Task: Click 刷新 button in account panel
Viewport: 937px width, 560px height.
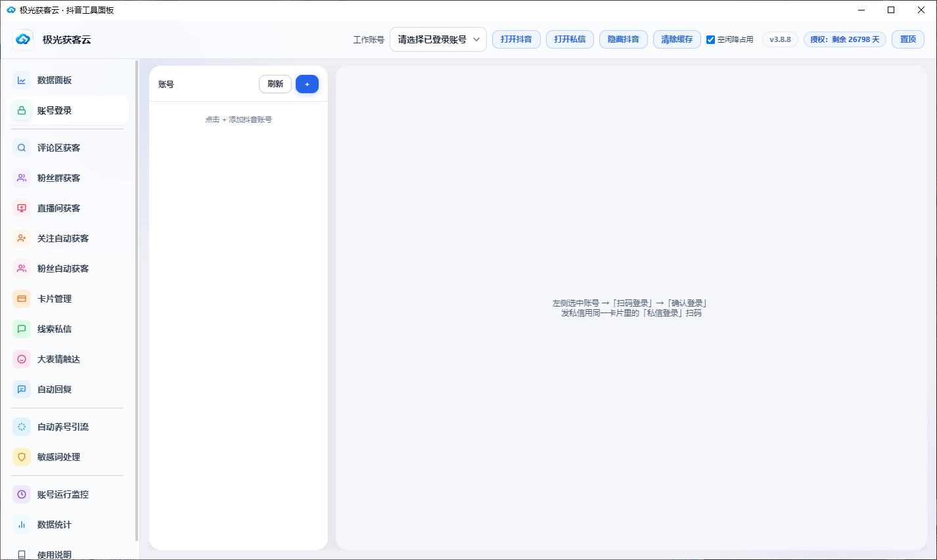Action: pos(275,84)
